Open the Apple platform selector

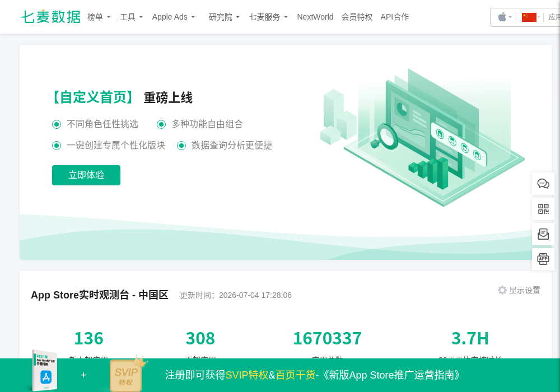pyautogui.click(x=505, y=17)
